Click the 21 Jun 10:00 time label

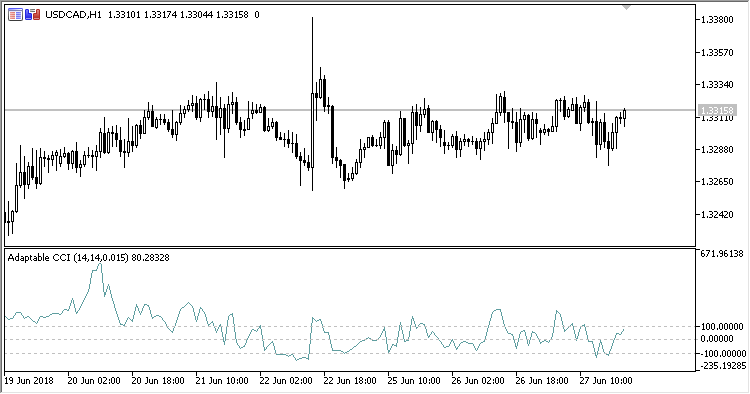[222, 381]
